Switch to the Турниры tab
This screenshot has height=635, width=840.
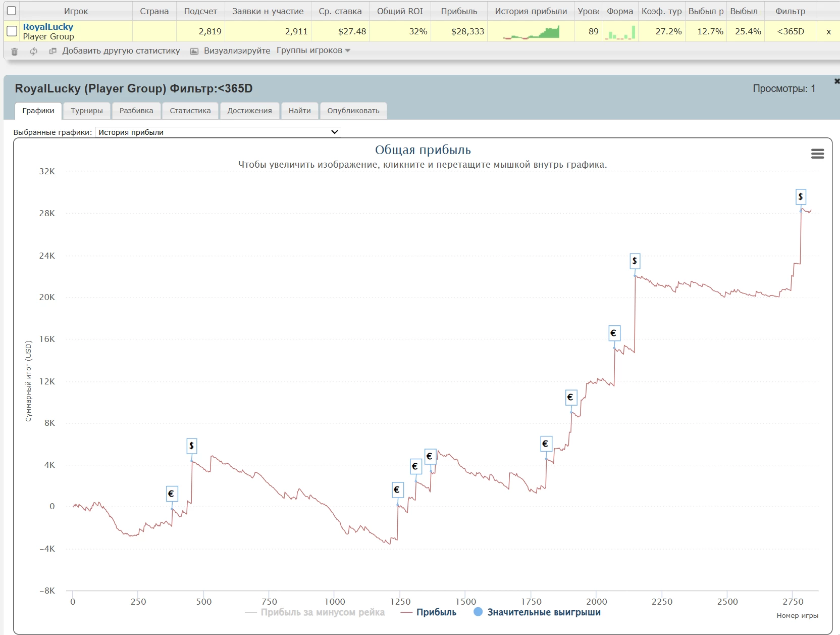click(86, 111)
